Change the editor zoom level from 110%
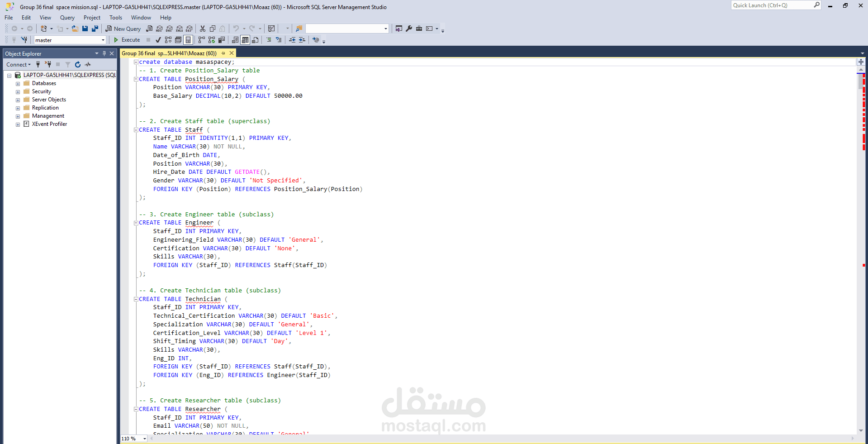 tap(133, 439)
